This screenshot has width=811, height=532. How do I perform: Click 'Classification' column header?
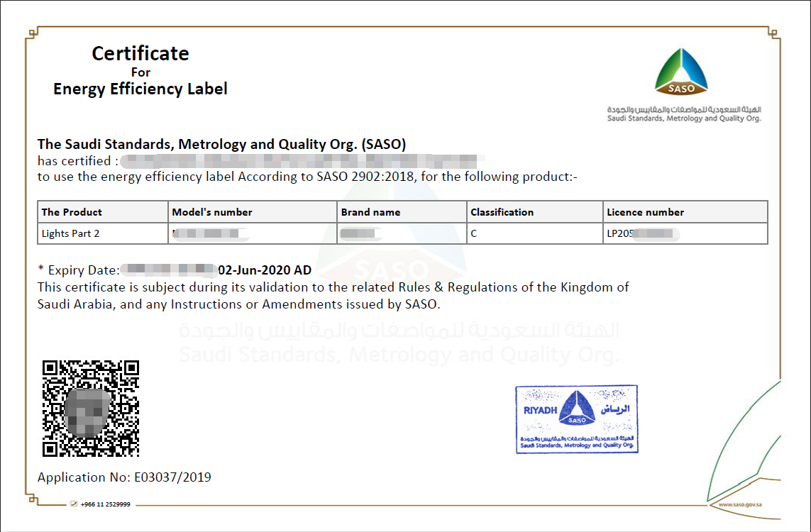(535, 212)
